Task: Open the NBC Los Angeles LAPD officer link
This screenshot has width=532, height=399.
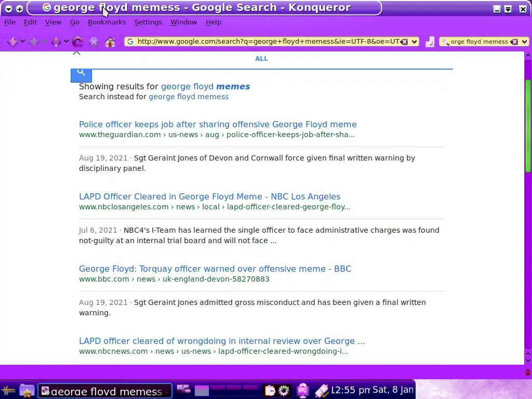Action: [x=210, y=196]
